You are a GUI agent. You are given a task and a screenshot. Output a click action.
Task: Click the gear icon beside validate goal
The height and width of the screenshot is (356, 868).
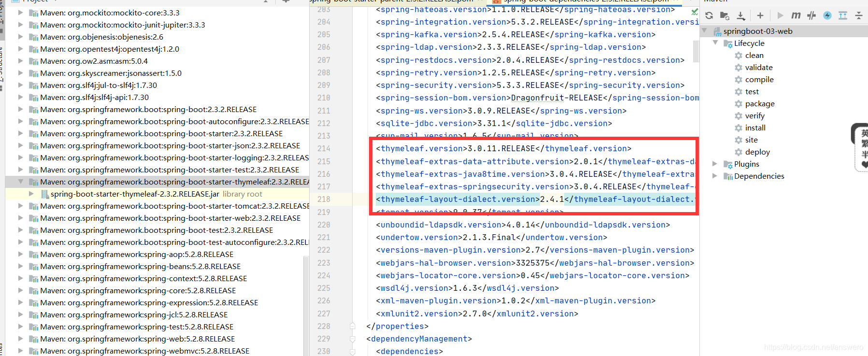[739, 68]
